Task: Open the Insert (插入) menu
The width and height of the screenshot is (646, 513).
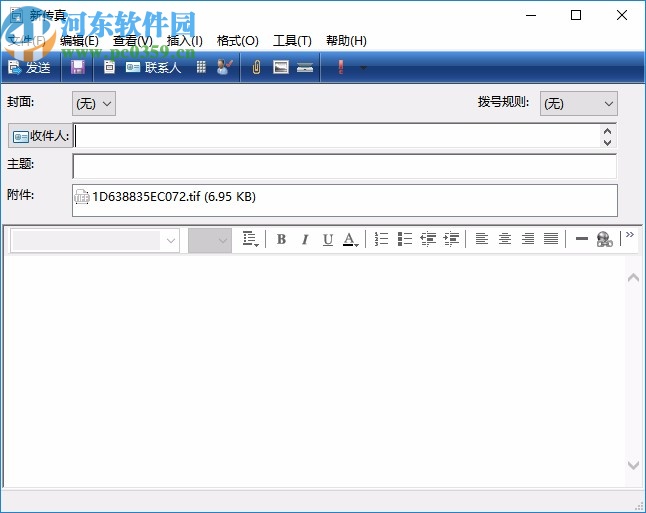Action: [185, 41]
